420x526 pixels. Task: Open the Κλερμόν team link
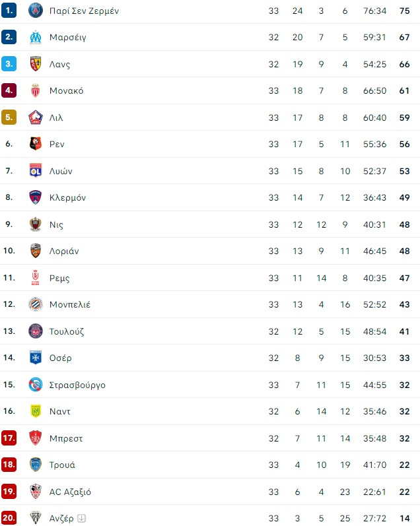point(67,197)
